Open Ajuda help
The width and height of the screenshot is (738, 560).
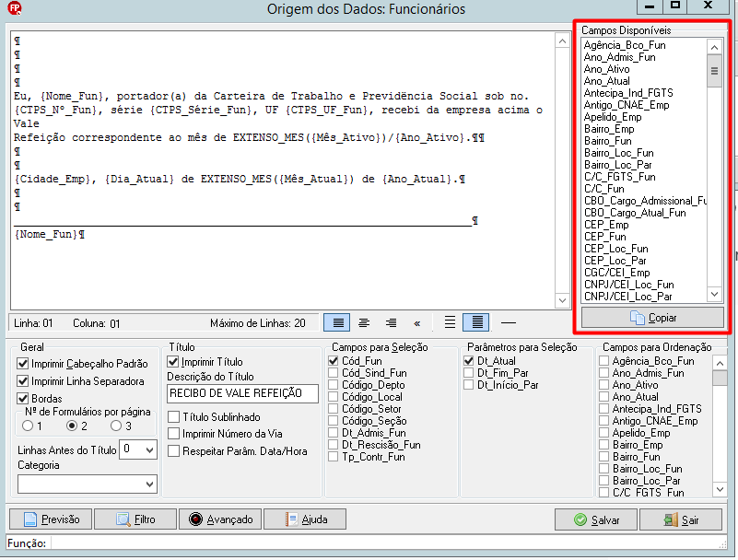point(305,519)
